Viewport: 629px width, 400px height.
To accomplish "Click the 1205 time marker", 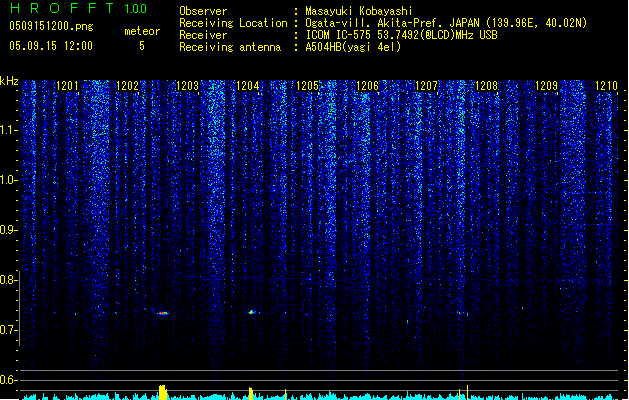I will [307, 86].
